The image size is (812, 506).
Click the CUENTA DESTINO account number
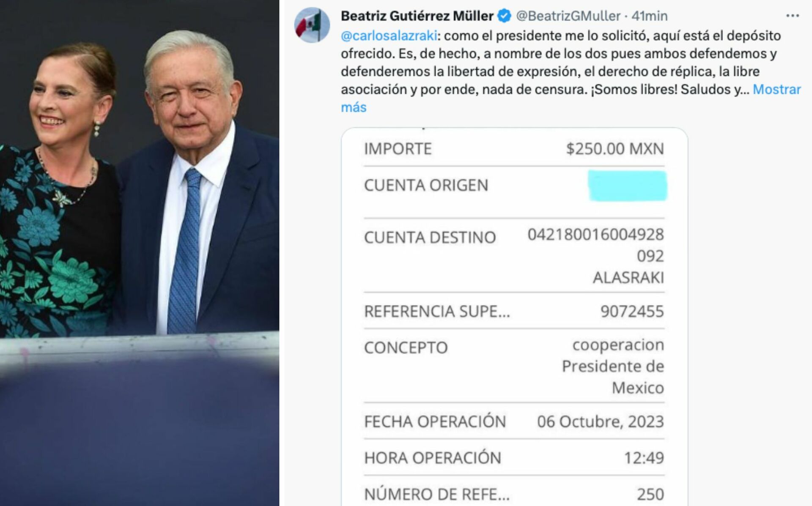click(x=595, y=235)
